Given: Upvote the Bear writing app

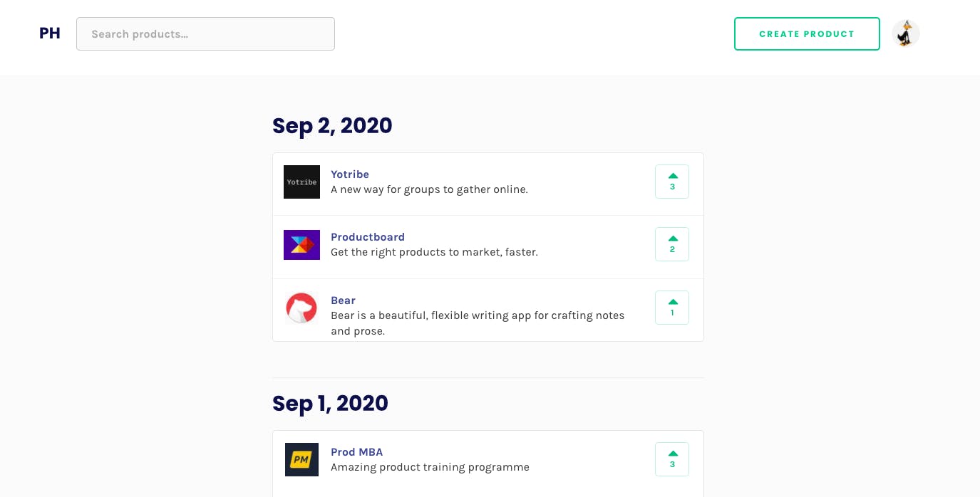Looking at the screenshot, I should [x=672, y=308].
